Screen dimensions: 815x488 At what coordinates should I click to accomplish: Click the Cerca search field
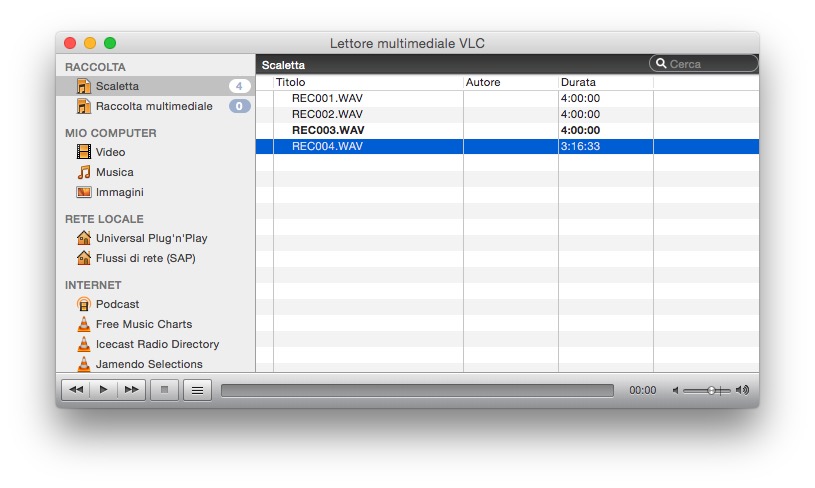coord(703,63)
